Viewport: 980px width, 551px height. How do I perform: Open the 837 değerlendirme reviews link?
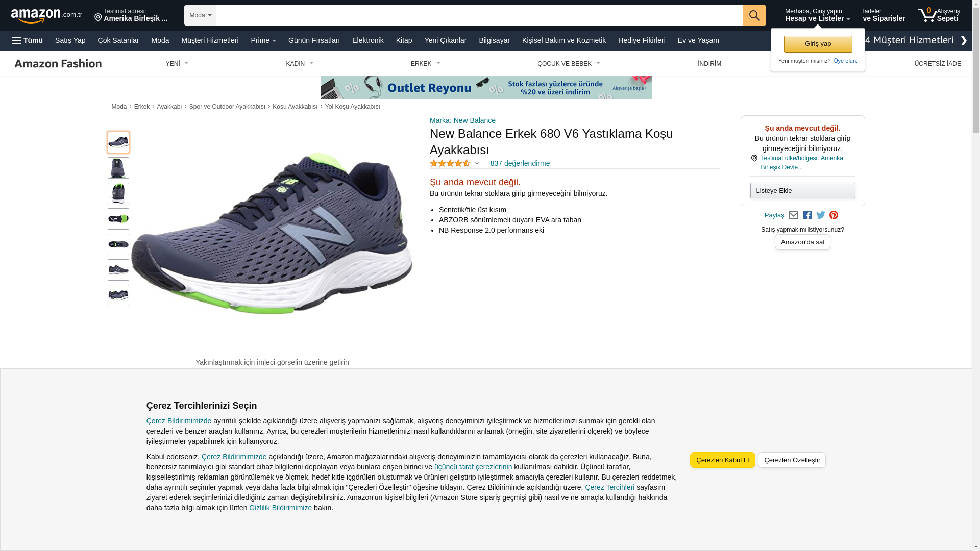520,163
